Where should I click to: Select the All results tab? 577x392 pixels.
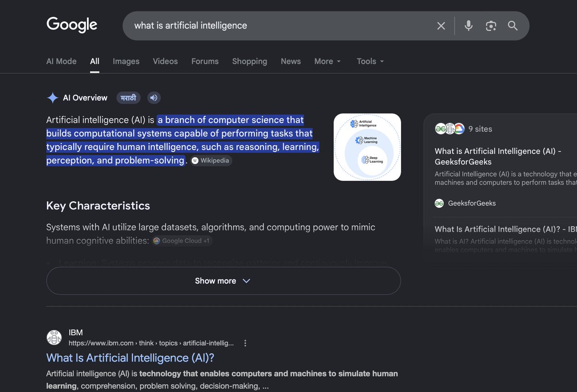95,61
